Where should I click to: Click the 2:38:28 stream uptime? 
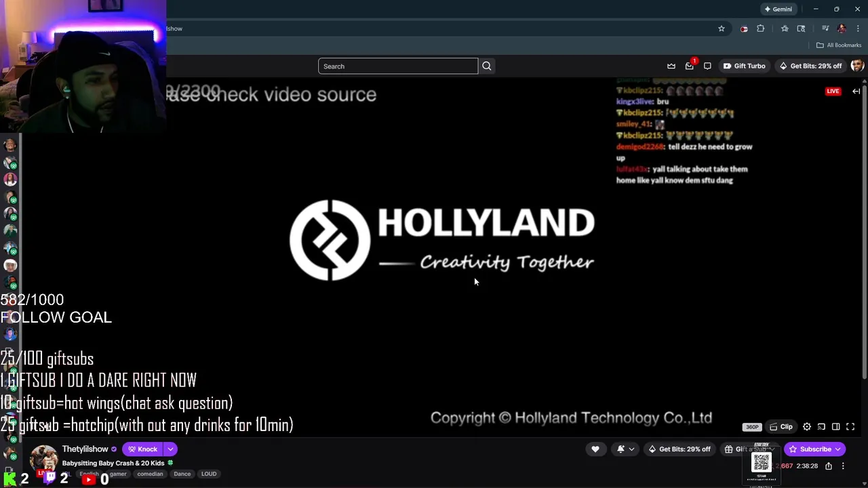coord(807,466)
